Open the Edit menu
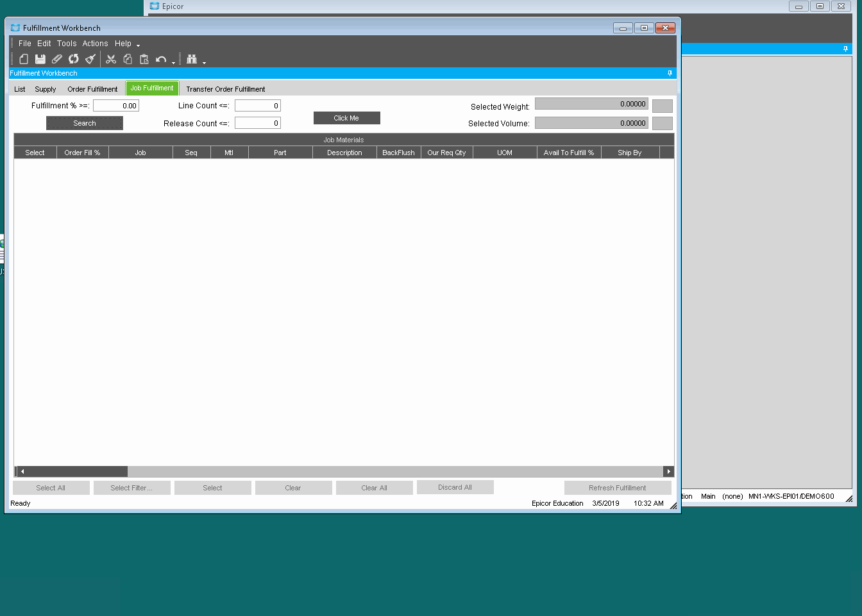862x616 pixels. [x=44, y=44]
